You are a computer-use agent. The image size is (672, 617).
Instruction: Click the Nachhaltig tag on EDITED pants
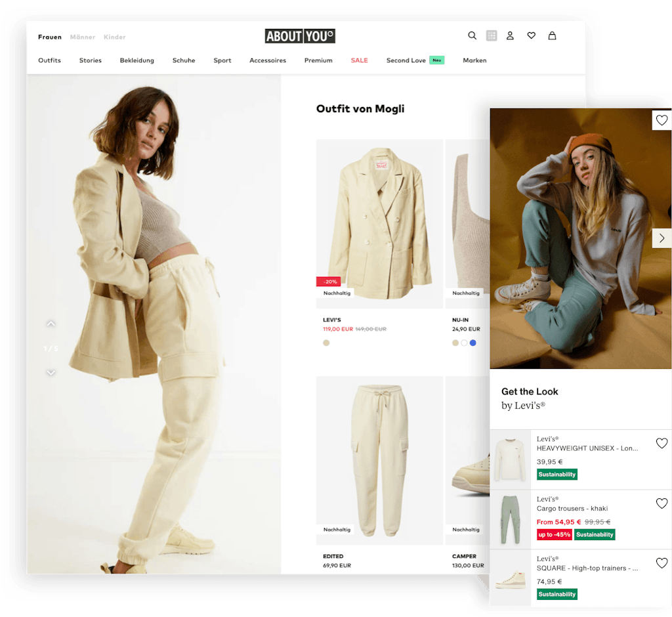coord(337,530)
